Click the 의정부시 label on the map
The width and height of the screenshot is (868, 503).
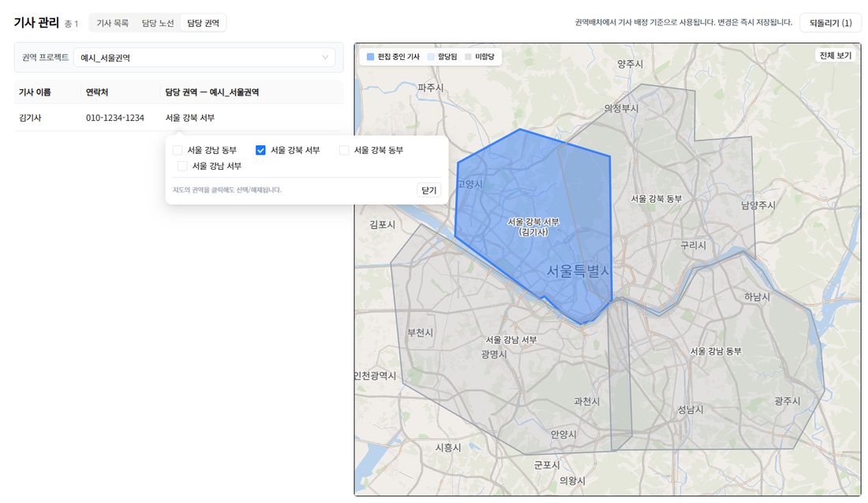click(x=621, y=109)
